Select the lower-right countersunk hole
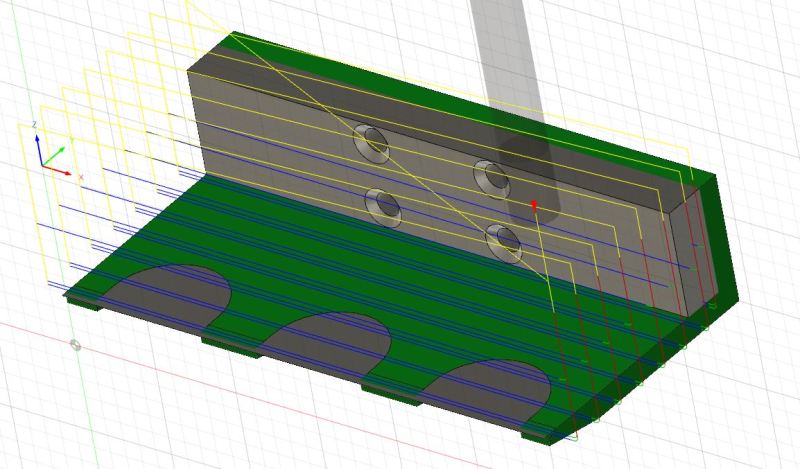The width and height of the screenshot is (800, 469). click(503, 243)
